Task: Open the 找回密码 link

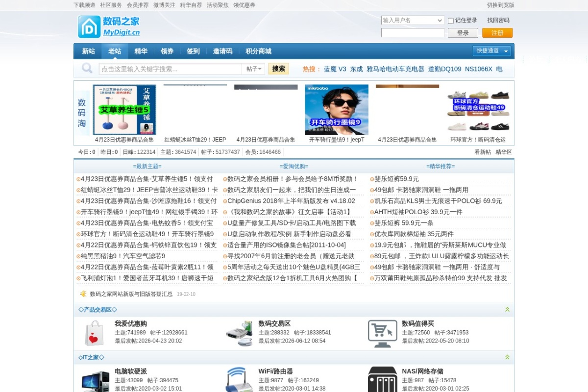Action: point(498,21)
